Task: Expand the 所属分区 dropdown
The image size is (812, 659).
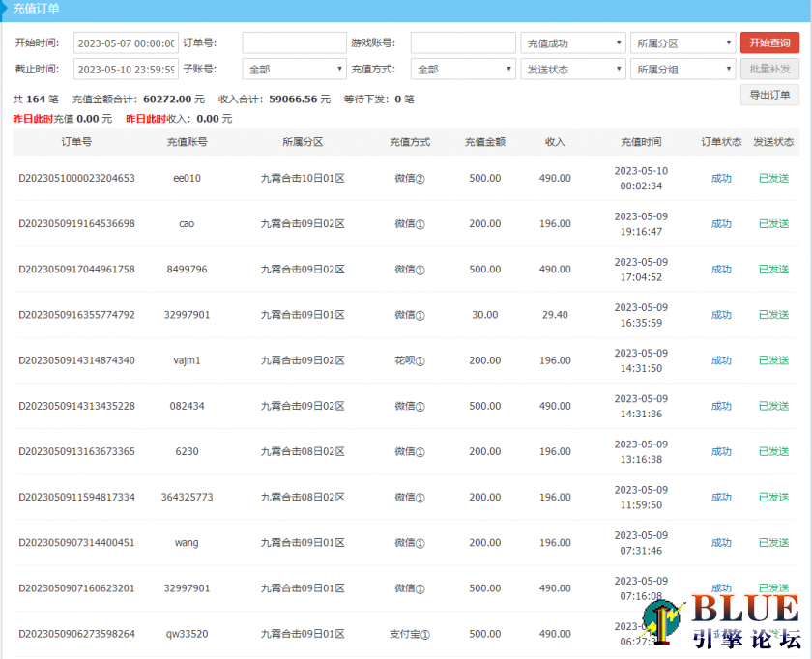Action: pyautogui.click(x=682, y=43)
